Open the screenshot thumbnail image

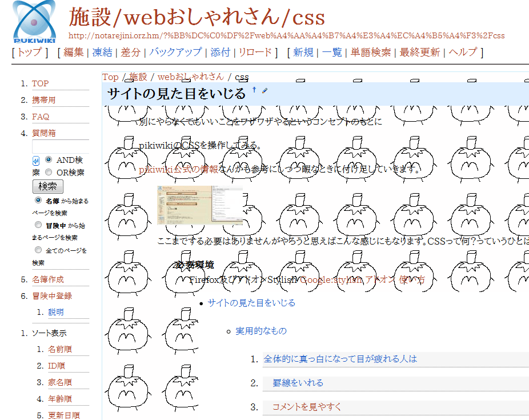click(199, 204)
